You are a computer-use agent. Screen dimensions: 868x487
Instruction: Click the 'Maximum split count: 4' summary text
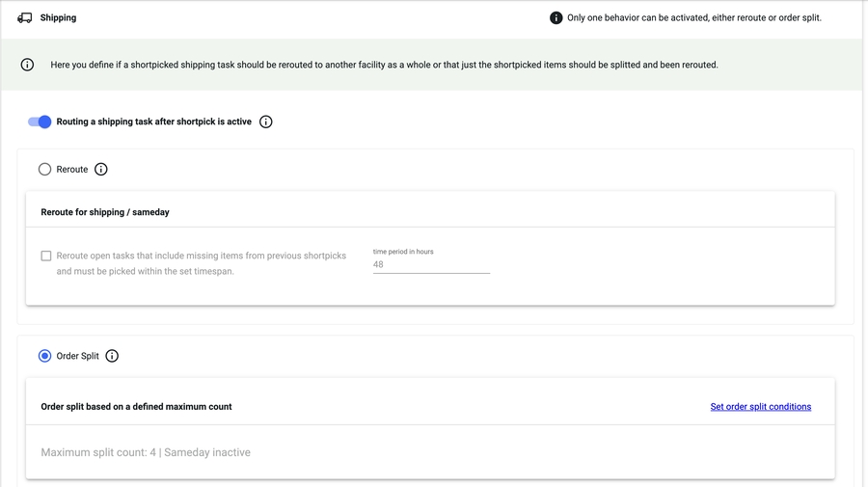[x=146, y=452]
